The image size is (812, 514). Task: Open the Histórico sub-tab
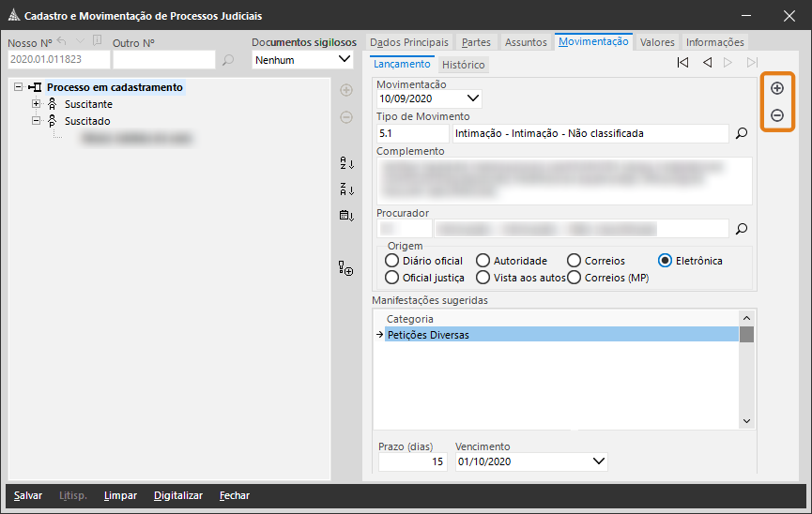point(463,66)
